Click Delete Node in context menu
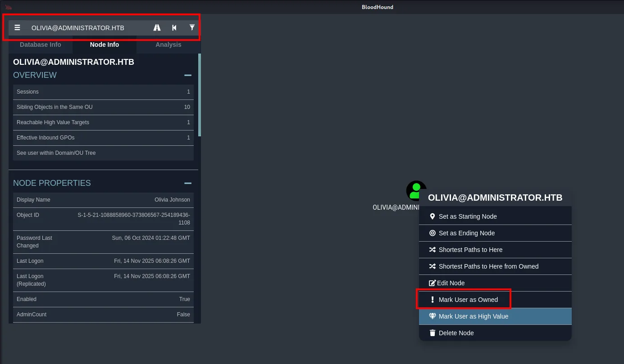The width and height of the screenshot is (624, 364). 495,333
